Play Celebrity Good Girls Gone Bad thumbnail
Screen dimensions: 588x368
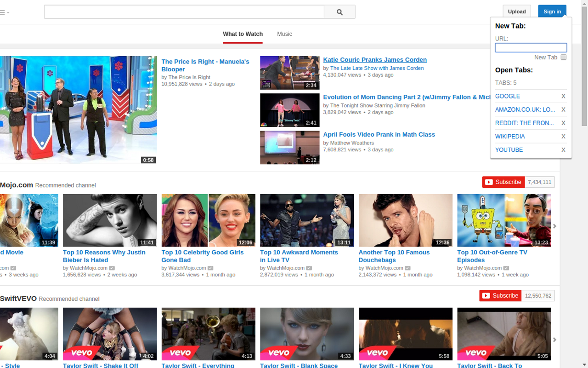click(x=208, y=220)
